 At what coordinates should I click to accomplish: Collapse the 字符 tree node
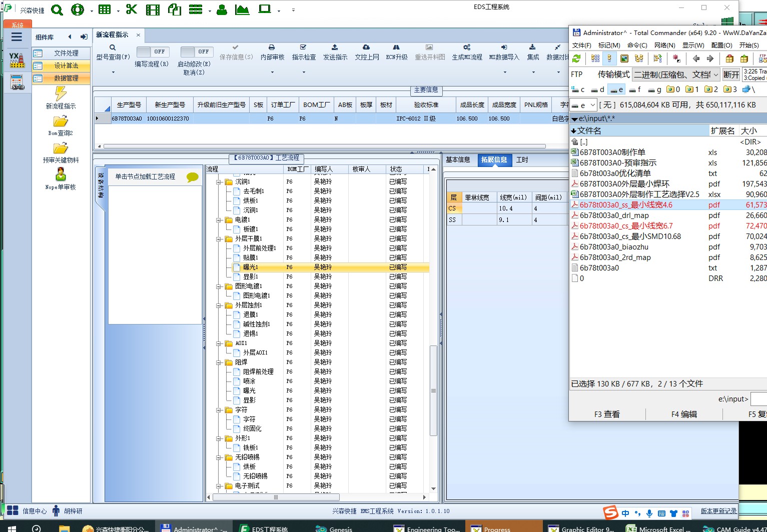(x=219, y=410)
